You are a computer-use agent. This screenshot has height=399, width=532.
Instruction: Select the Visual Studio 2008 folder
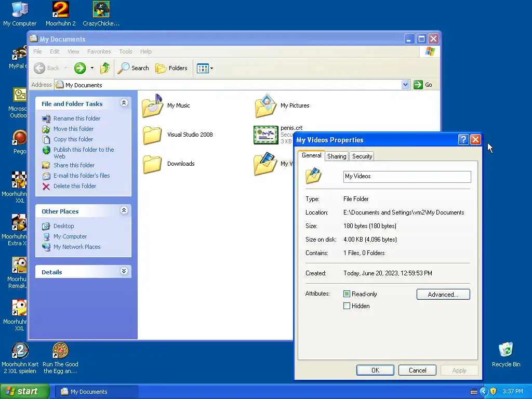click(x=152, y=135)
